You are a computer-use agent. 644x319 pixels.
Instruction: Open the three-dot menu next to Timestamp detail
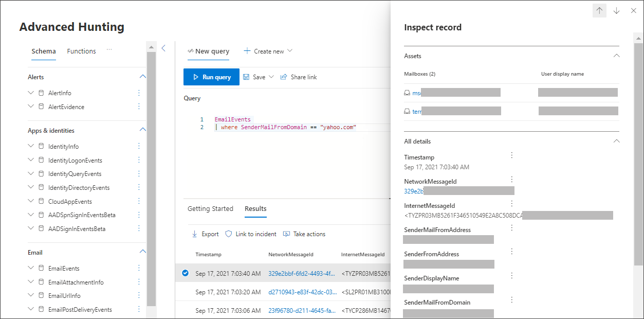(511, 155)
